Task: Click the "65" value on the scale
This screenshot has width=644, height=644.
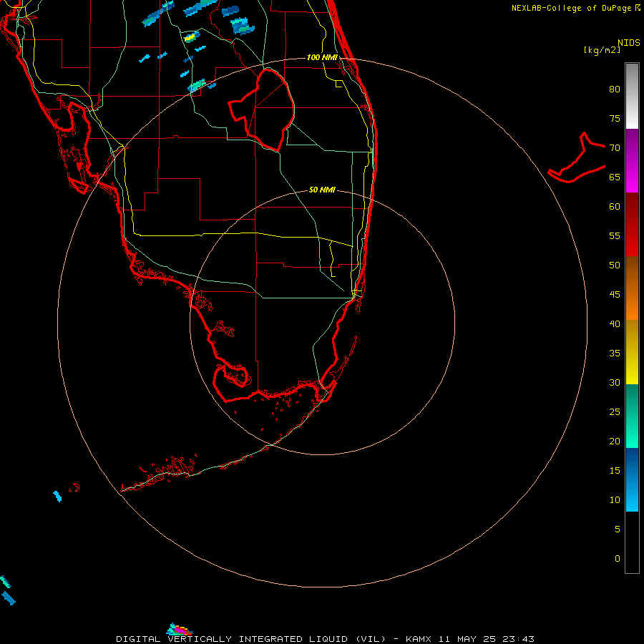Action: coord(615,177)
